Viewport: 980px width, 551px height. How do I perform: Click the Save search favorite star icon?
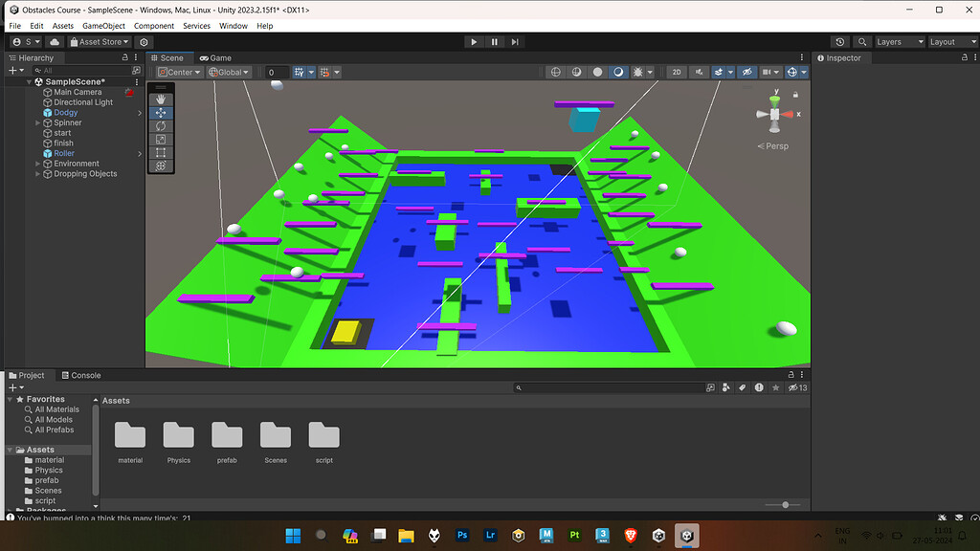(x=775, y=387)
